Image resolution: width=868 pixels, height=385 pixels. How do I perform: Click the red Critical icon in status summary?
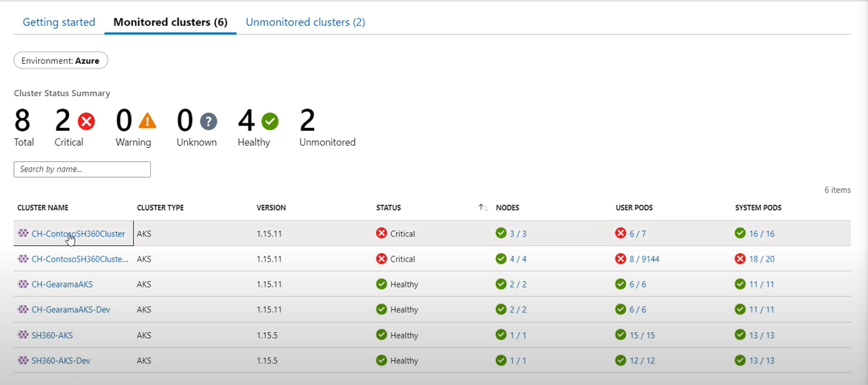[x=86, y=121]
